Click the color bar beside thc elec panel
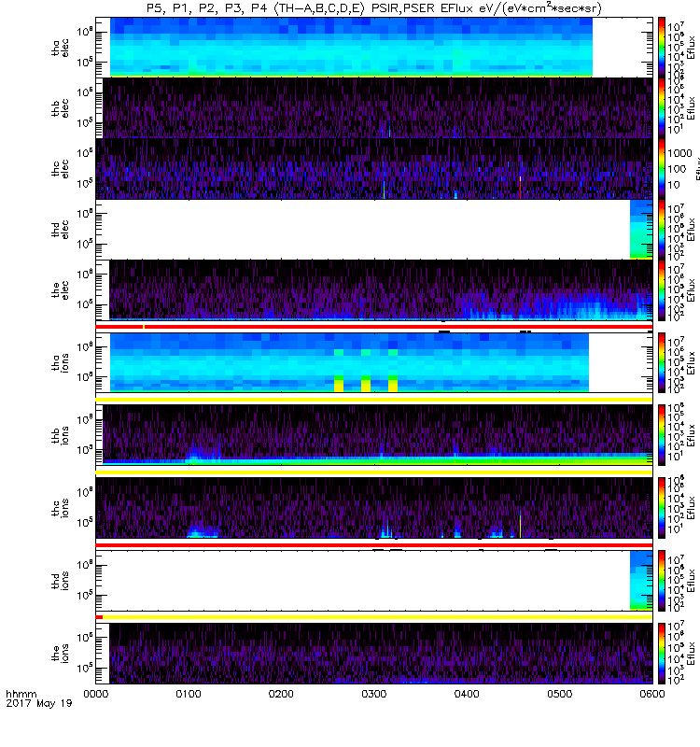700x747 pixels. click(x=662, y=169)
